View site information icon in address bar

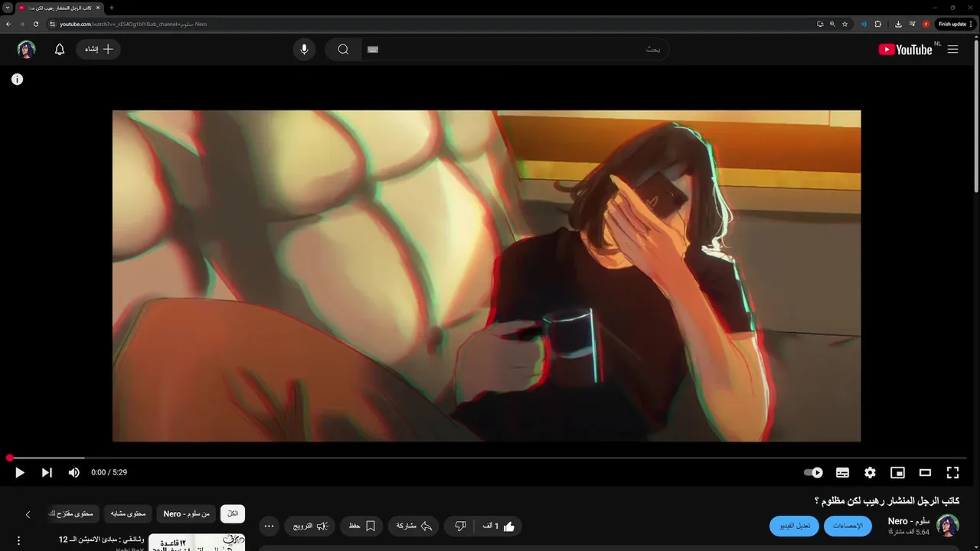tap(52, 24)
